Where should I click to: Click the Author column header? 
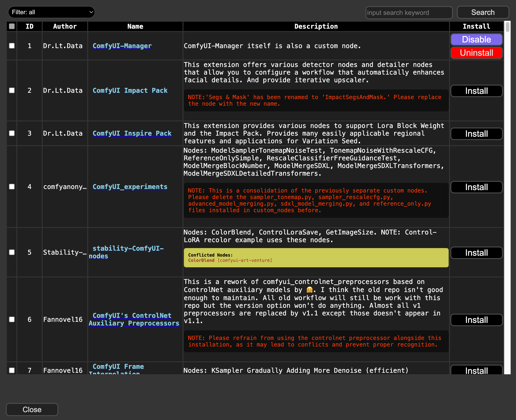tap(65, 26)
